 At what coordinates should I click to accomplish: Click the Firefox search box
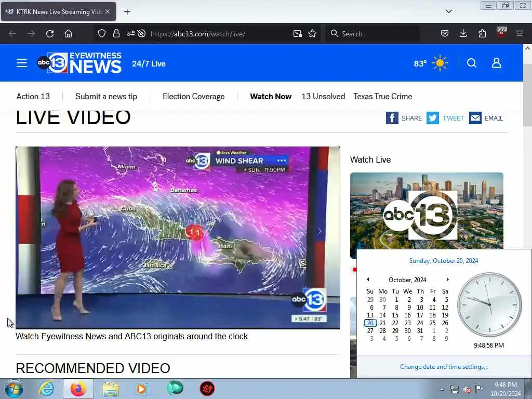coord(372,34)
